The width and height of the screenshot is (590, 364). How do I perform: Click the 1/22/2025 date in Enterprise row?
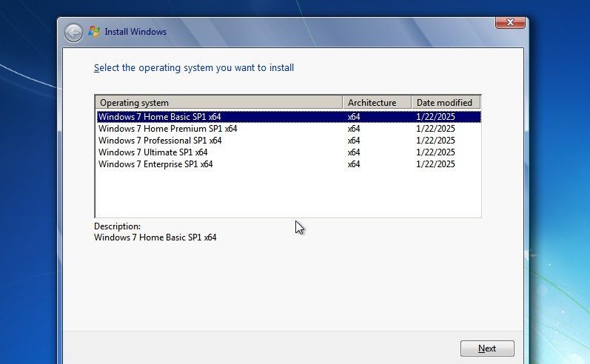tap(435, 164)
